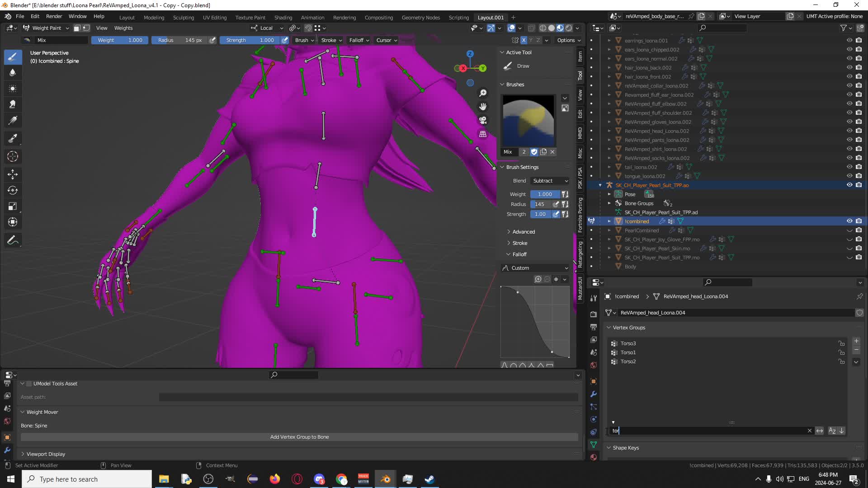The width and height of the screenshot is (868, 488).
Task: Toggle camera view icon in viewport
Action: point(483,120)
